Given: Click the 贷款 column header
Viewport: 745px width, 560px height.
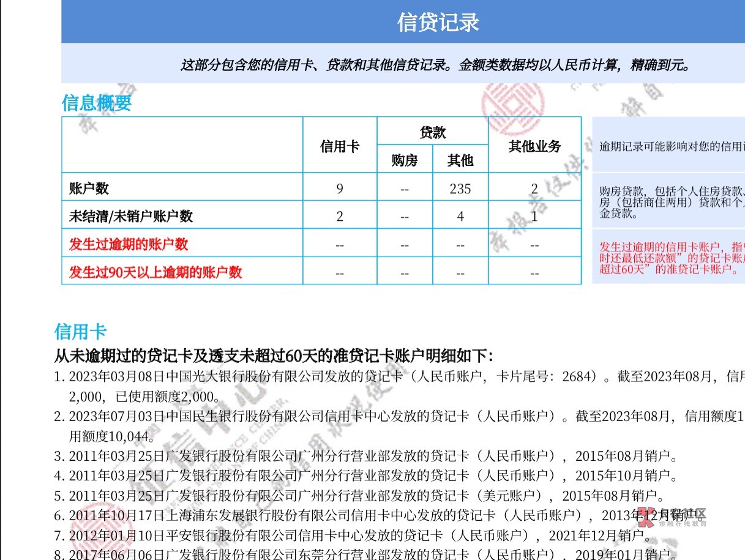Looking at the screenshot, I should [x=432, y=132].
